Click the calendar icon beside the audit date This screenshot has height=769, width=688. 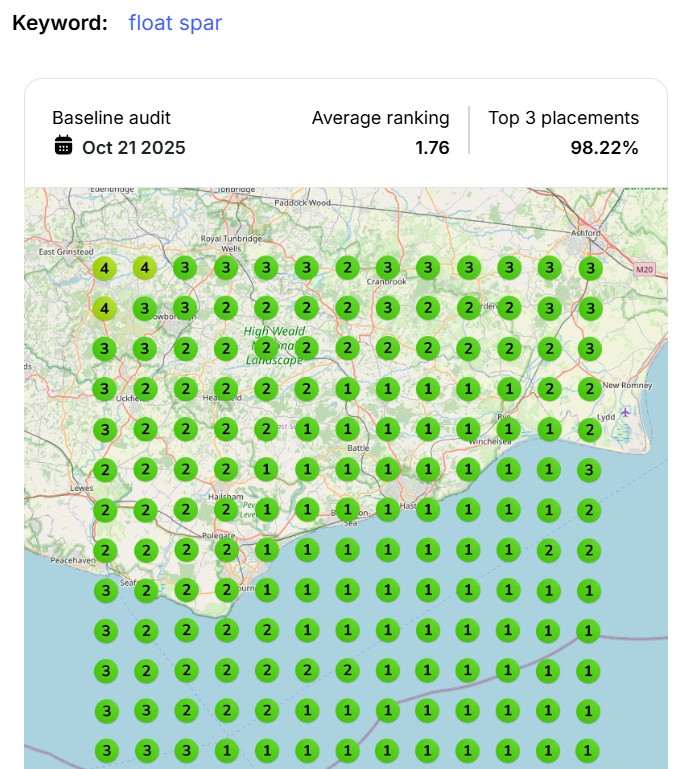pyautogui.click(x=63, y=146)
